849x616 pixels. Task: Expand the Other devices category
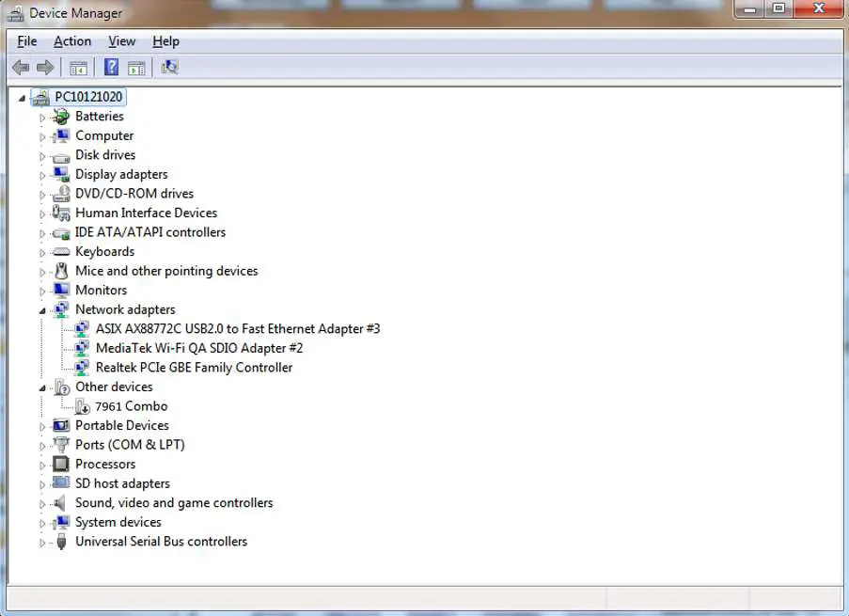click(40, 387)
